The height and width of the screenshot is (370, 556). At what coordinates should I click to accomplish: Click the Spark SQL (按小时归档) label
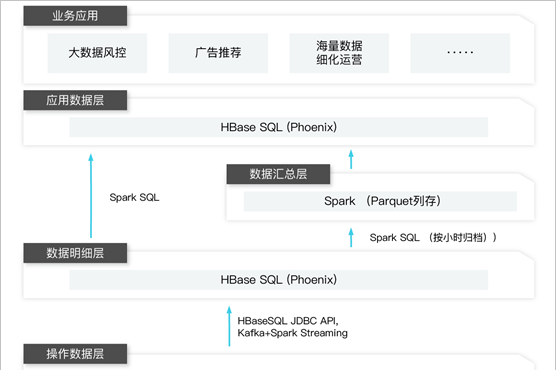pos(433,237)
